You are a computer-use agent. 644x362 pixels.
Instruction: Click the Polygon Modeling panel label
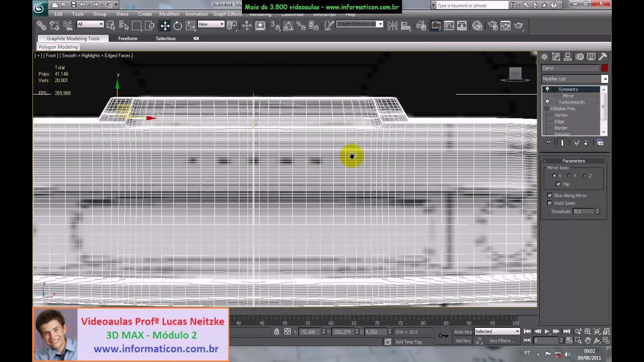coord(58,47)
